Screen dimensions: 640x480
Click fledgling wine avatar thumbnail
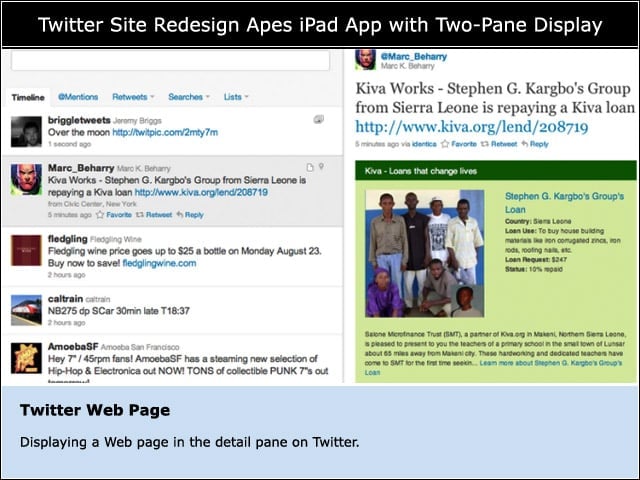26,250
